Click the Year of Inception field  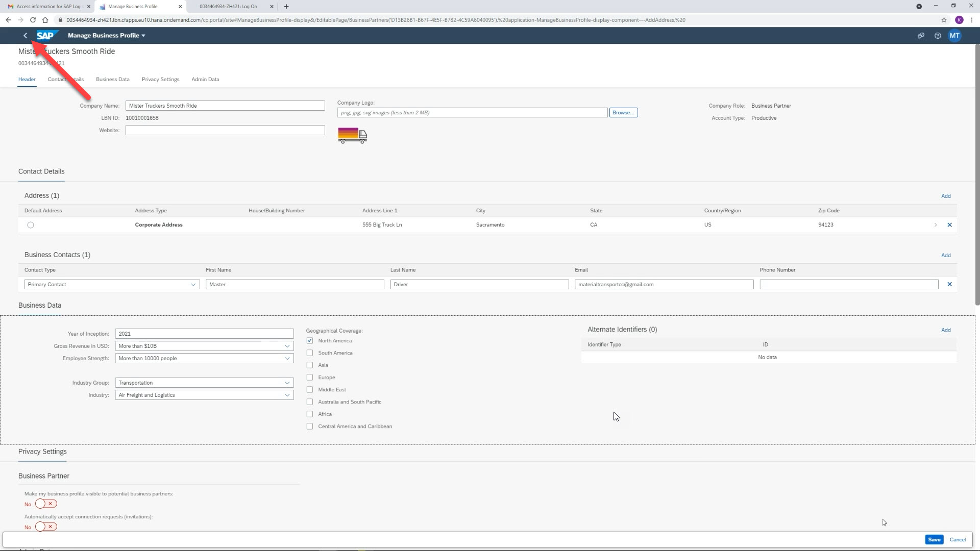click(204, 334)
